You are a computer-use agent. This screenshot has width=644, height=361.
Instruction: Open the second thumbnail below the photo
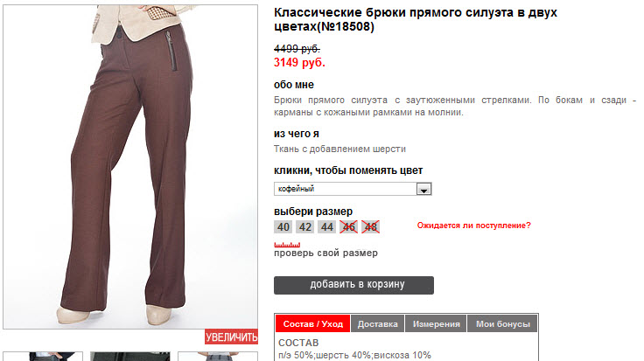(130, 356)
